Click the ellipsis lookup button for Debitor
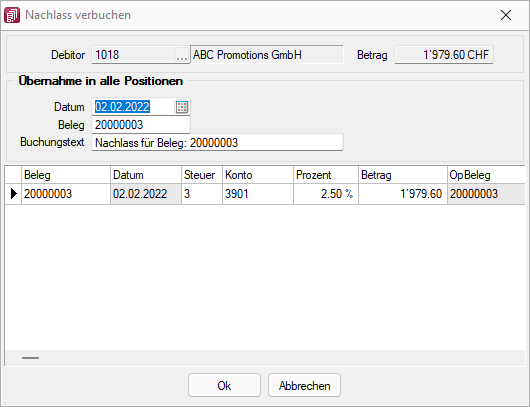This screenshot has width=530, height=407. tap(182, 55)
